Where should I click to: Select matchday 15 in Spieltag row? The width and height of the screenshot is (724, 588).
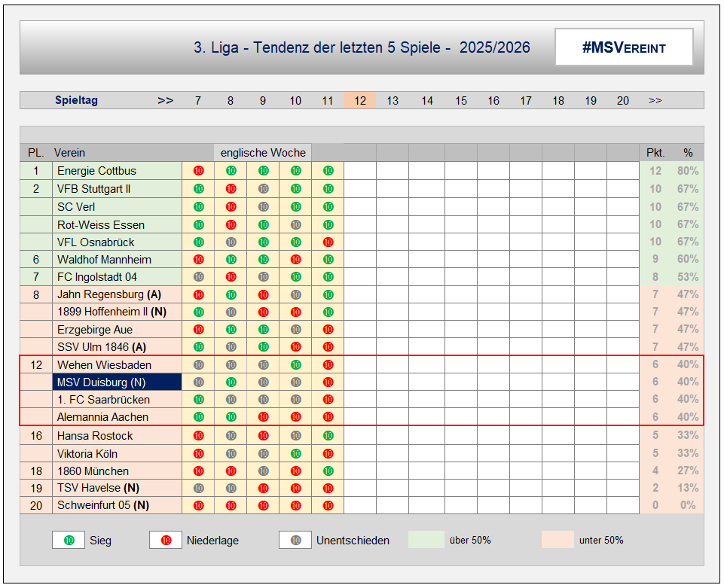tap(461, 101)
